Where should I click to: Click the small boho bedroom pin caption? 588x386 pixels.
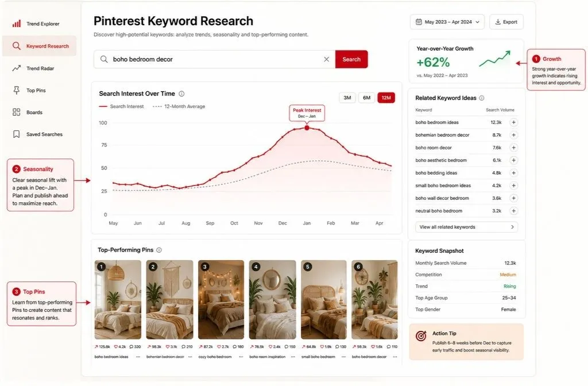(318, 357)
